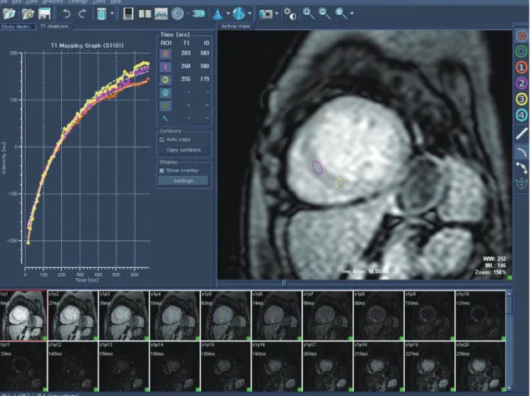Click the blue globe icon
The image size is (532, 396).
tap(239, 13)
